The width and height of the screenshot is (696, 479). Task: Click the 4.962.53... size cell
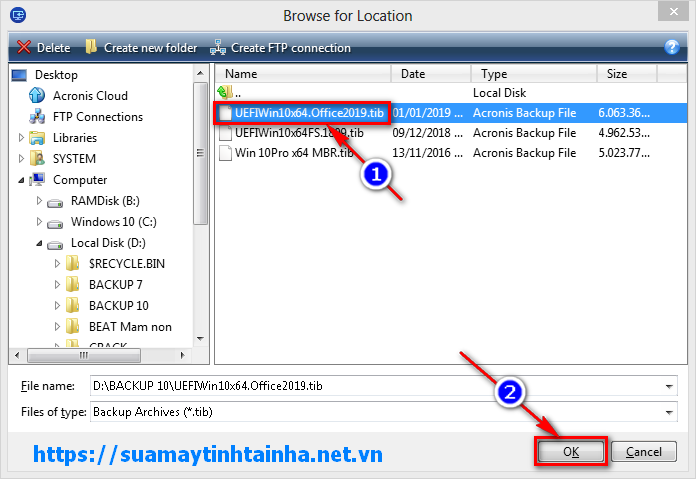[624, 133]
